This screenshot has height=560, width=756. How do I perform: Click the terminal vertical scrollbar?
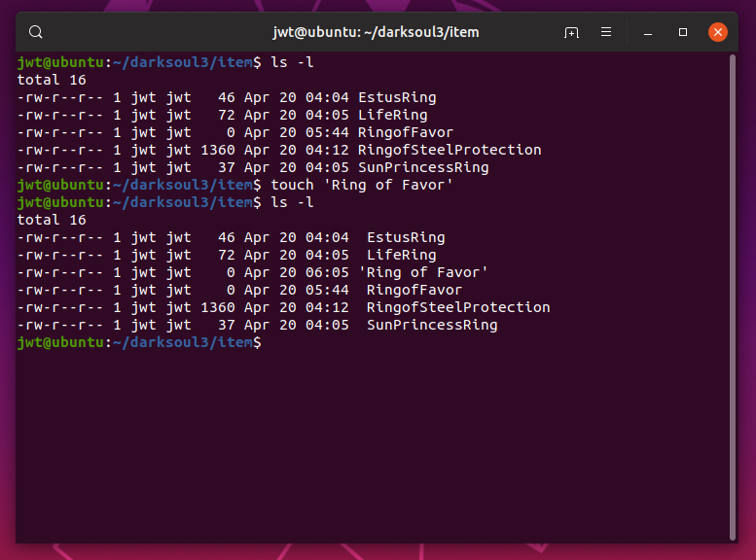[x=733, y=297]
